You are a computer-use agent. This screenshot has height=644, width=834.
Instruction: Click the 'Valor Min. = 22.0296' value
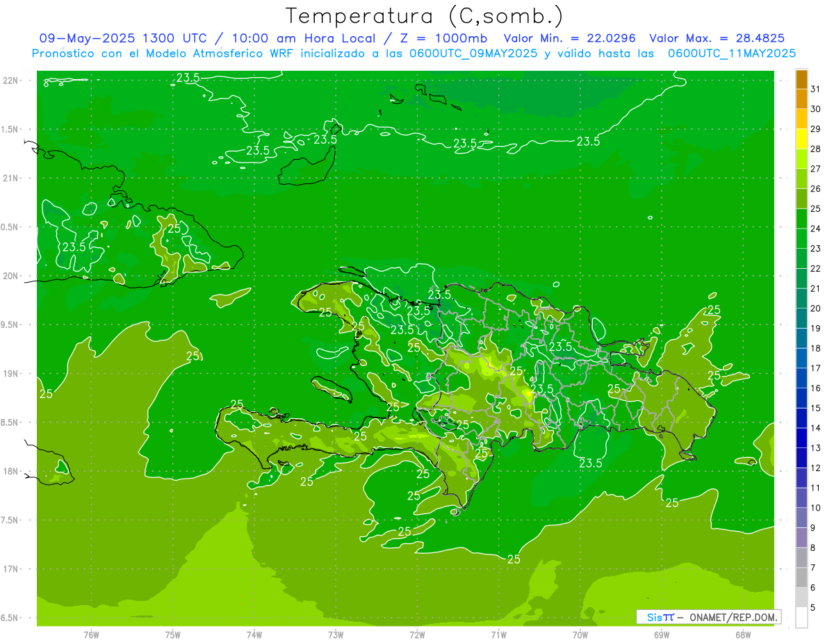coord(570,38)
